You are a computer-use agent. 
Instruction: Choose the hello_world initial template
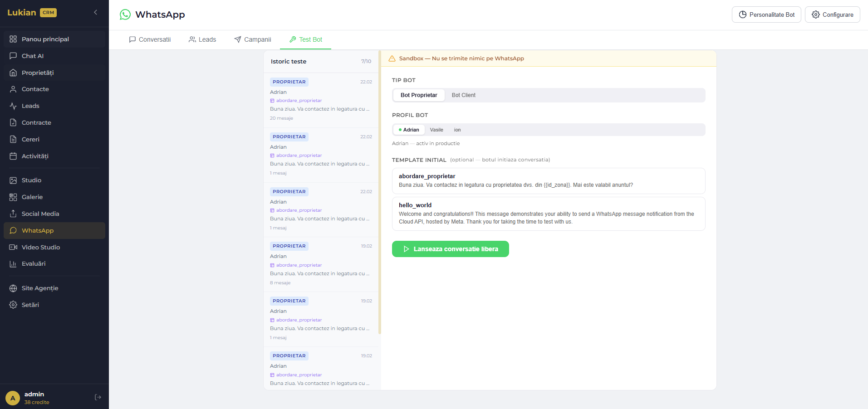click(x=548, y=214)
